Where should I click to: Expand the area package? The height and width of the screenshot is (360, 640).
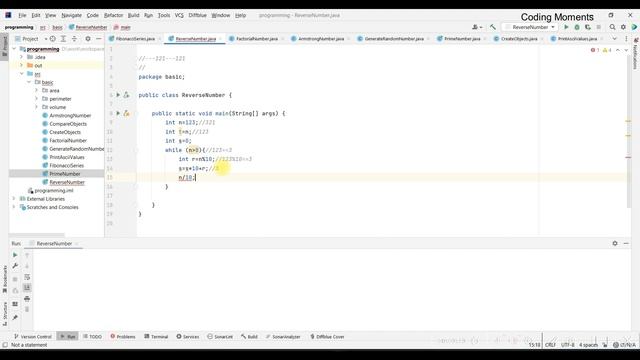pyautogui.click(x=36, y=91)
